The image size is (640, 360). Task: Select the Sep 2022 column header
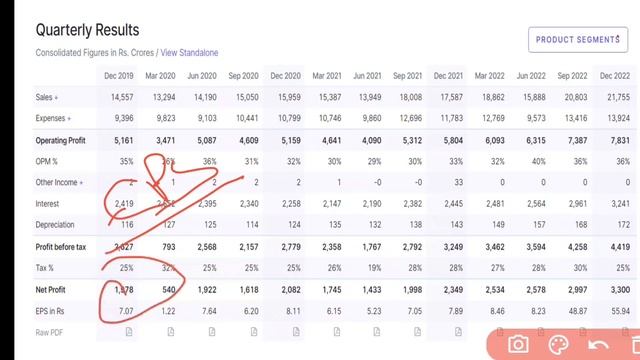click(x=572, y=76)
